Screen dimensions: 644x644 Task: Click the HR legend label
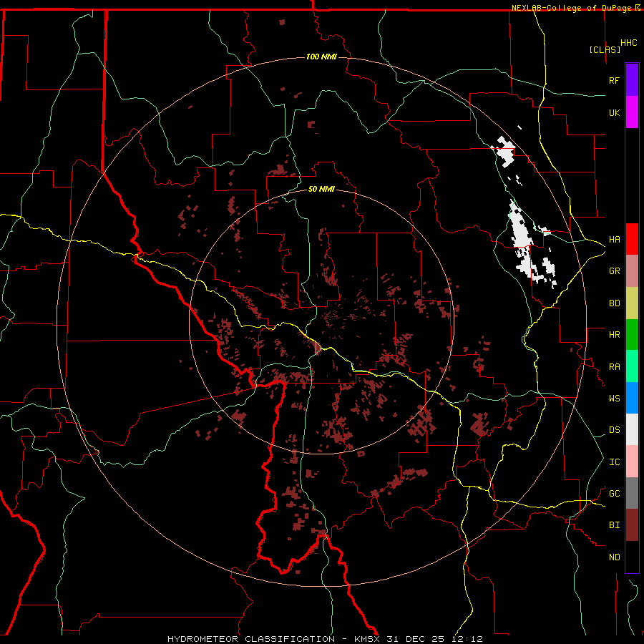coord(615,335)
